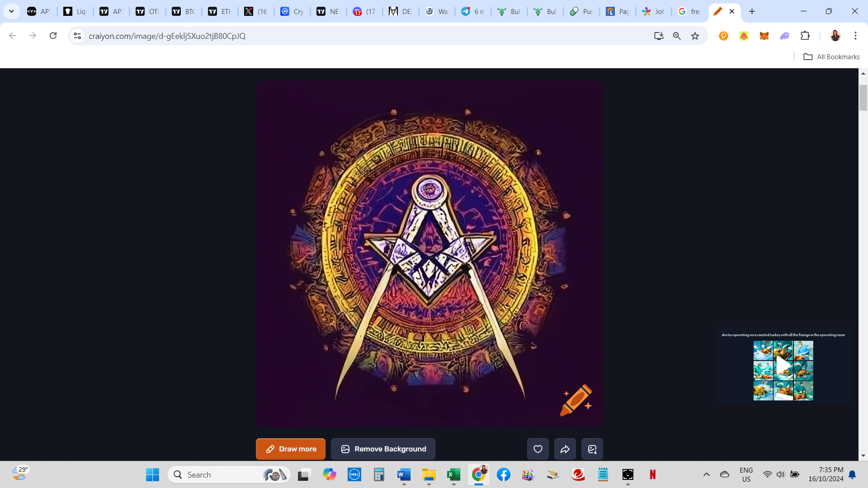Open the zoom level icon in address bar
This screenshot has height=488, width=868.
tap(677, 36)
